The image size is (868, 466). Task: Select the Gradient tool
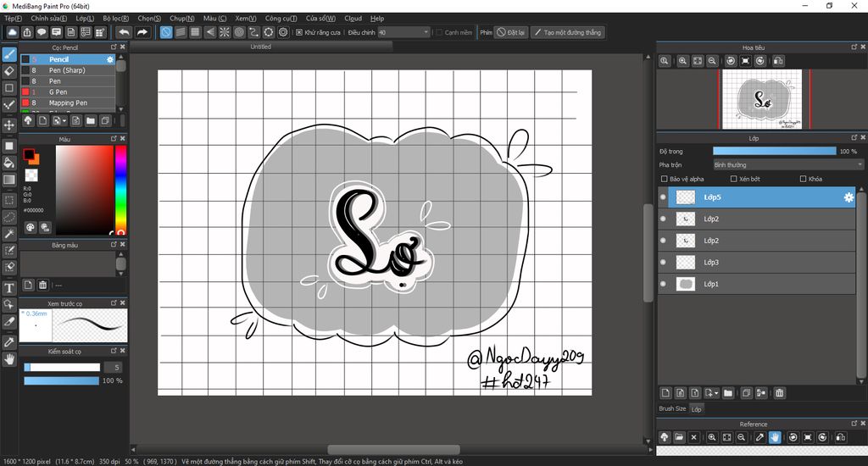(x=8, y=180)
